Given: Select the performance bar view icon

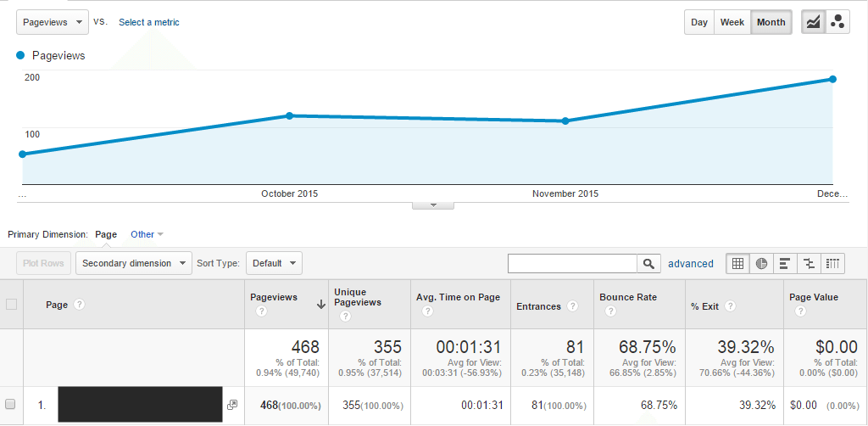Looking at the screenshot, I should point(786,263).
